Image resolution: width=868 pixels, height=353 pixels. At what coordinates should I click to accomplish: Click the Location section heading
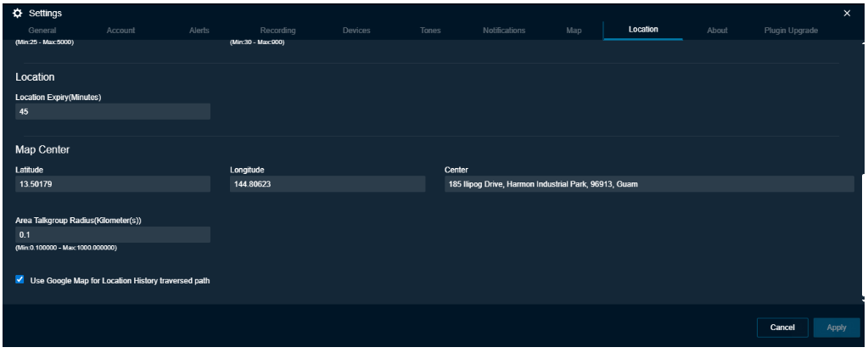[x=35, y=77]
